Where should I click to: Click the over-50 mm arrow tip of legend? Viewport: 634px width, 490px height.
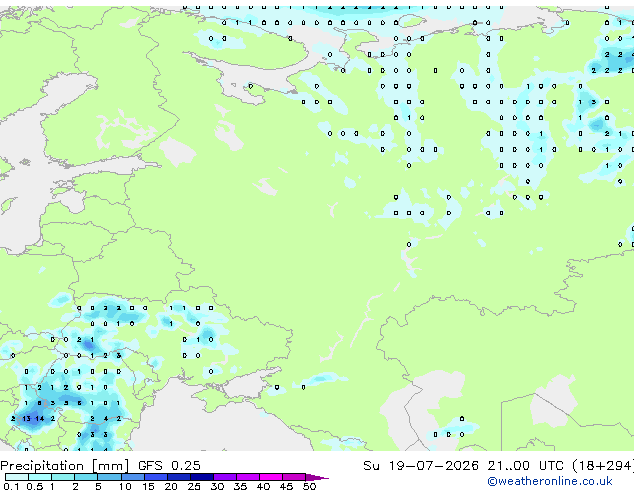coord(317,477)
